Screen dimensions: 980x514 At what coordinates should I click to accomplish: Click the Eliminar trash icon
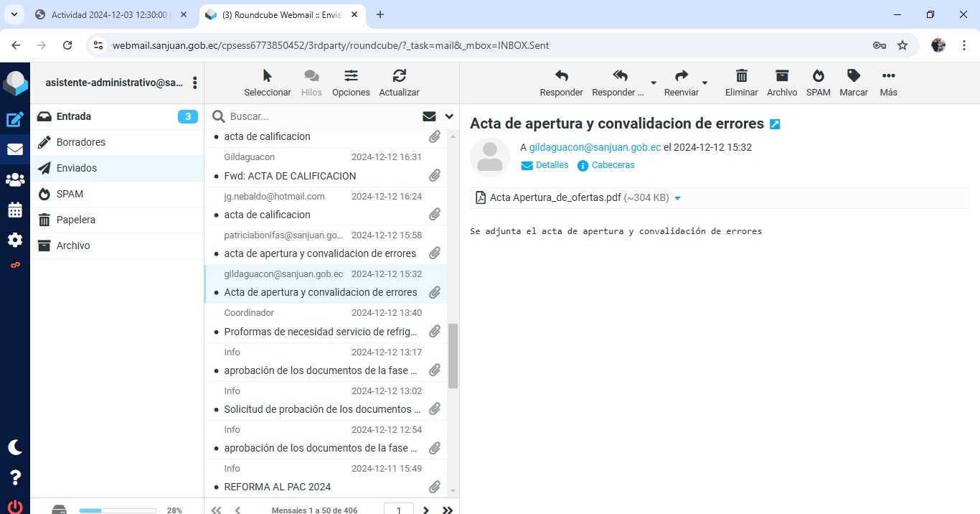pyautogui.click(x=741, y=76)
